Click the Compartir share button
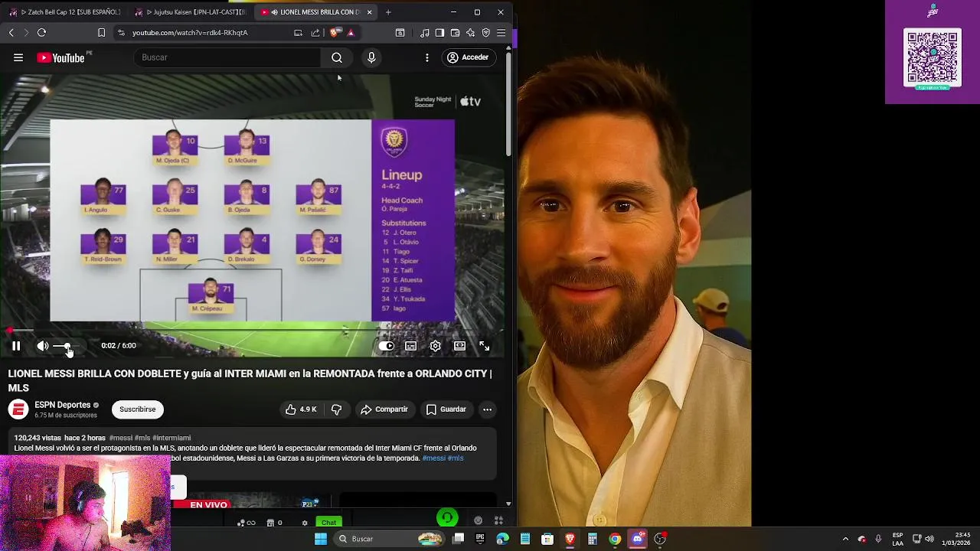The image size is (980, 551). click(x=384, y=409)
